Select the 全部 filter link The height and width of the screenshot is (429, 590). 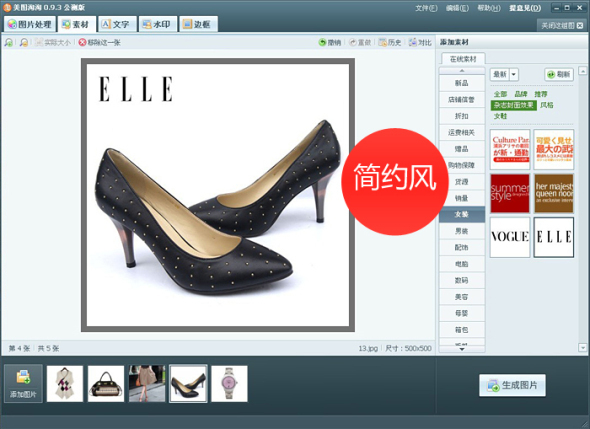tap(500, 94)
